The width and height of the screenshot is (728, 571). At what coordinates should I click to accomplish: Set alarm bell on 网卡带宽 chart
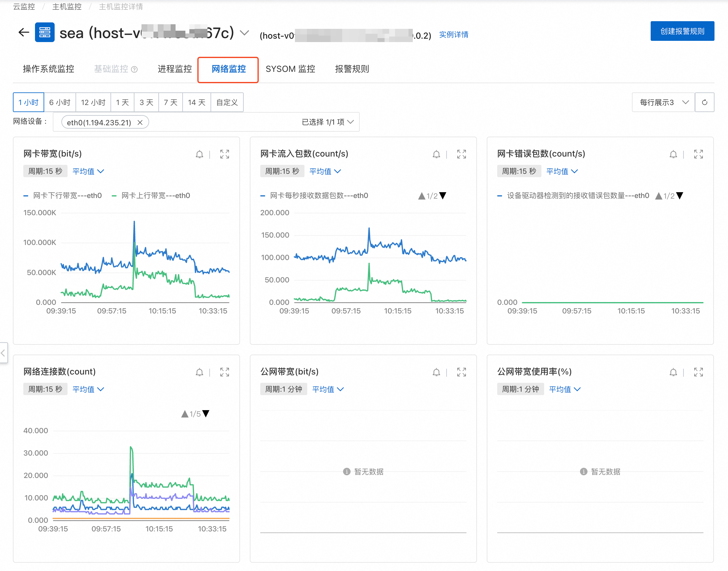[x=199, y=154]
